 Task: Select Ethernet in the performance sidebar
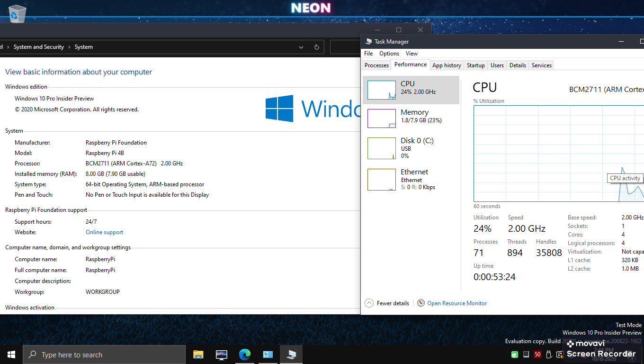click(411, 179)
